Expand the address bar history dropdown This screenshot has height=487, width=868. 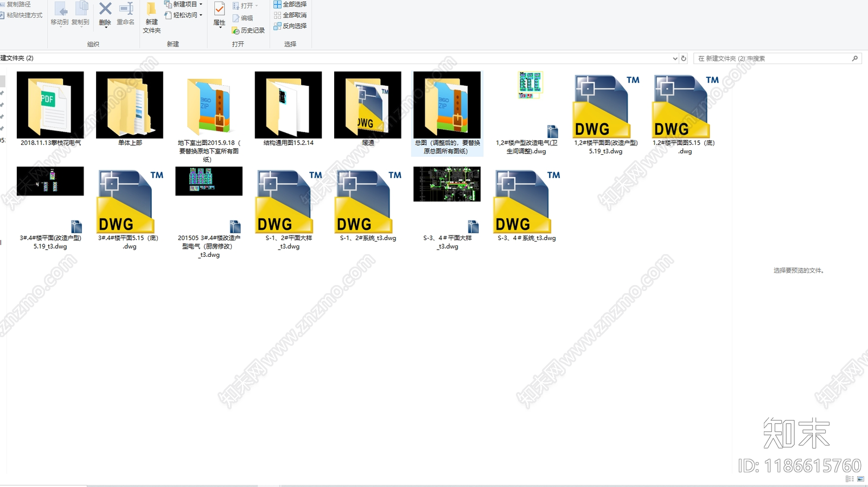tap(675, 58)
